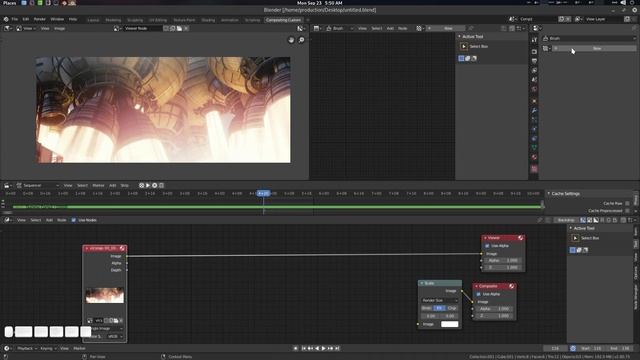Open the Texture properties tab icon
This screenshot has height=360, width=640.
(534, 169)
